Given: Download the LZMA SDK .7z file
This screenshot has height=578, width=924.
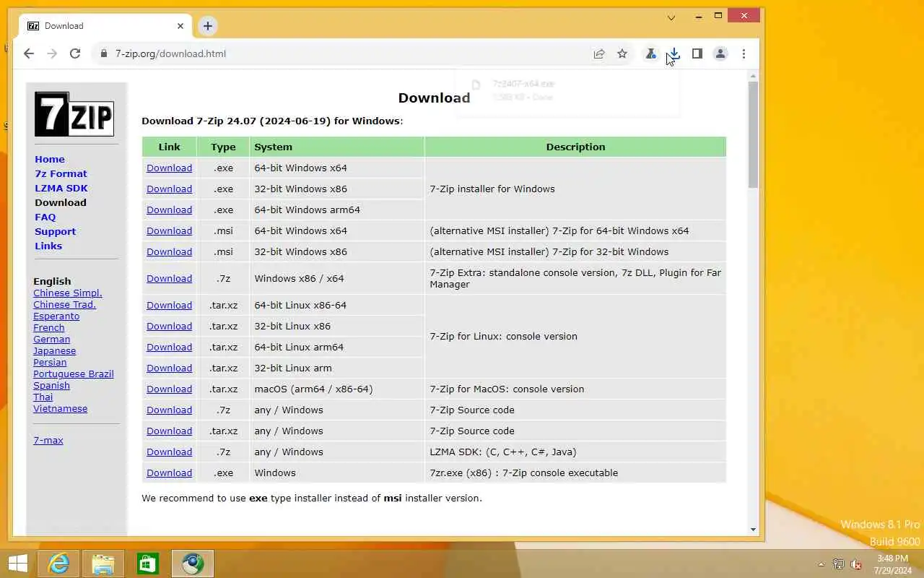Looking at the screenshot, I should [169, 452].
